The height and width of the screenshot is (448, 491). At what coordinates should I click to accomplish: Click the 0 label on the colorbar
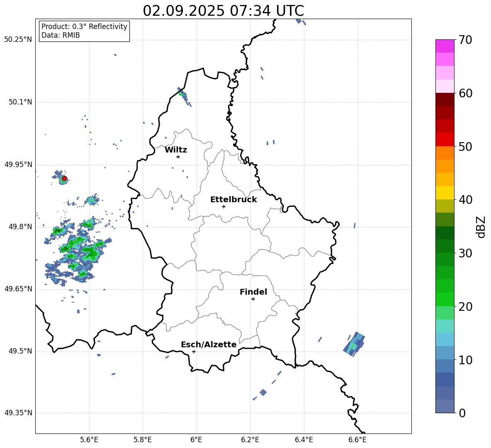(x=462, y=413)
